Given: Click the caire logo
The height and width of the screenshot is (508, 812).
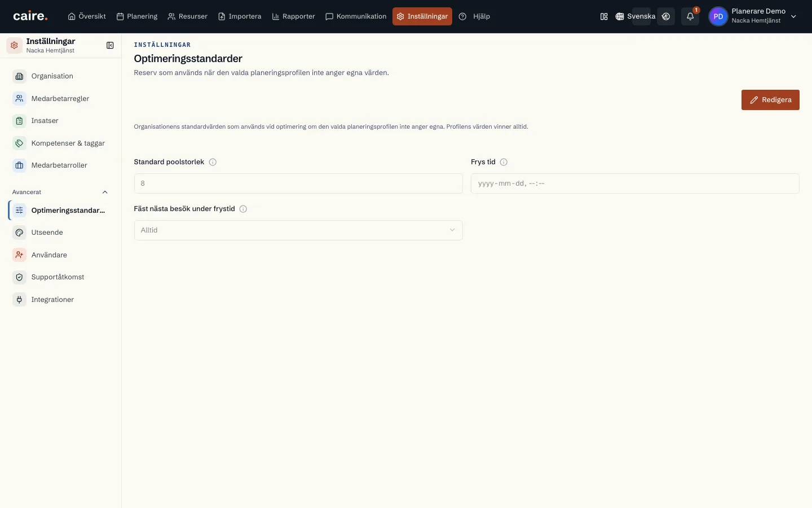Looking at the screenshot, I should click(30, 16).
